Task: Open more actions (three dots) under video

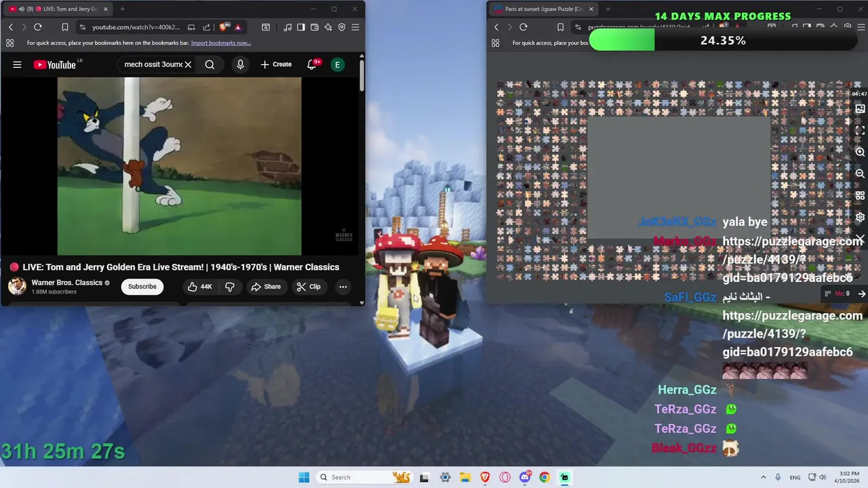Action: (x=343, y=287)
